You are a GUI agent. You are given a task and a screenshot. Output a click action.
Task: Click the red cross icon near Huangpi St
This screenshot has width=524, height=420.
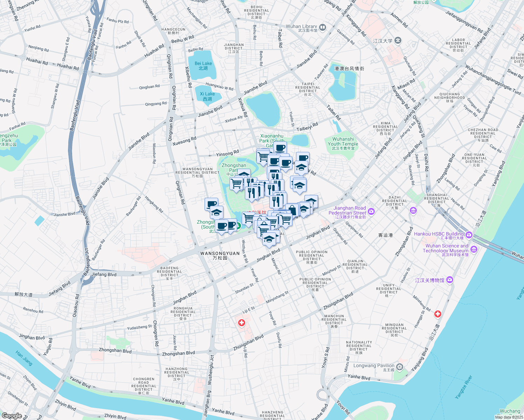coord(437,314)
